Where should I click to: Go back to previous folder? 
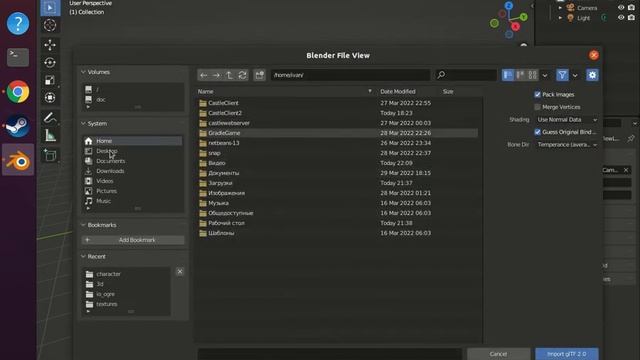pyautogui.click(x=204, y=75)
